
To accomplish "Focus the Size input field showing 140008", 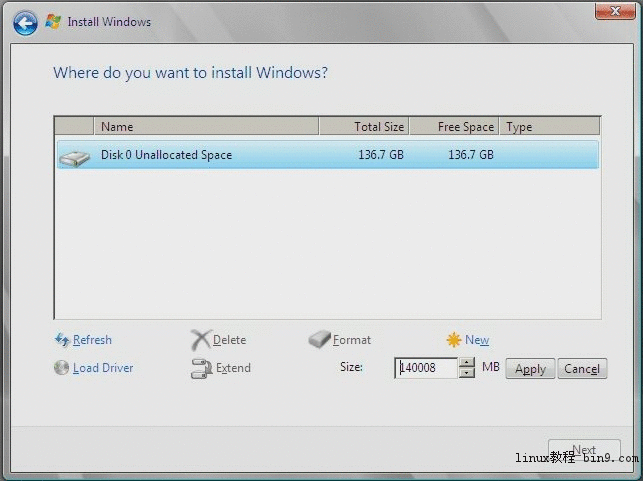I will (426, 368).
